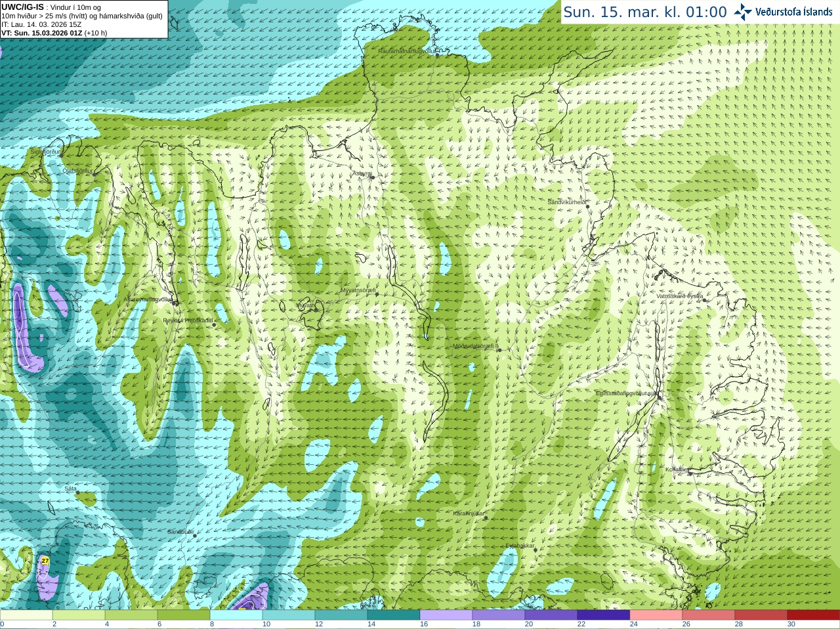The height and width of the screenshot is (629, 840).
Task: Select the 16–18 m/s lavender swatch
Action: (x=446, y=615)
